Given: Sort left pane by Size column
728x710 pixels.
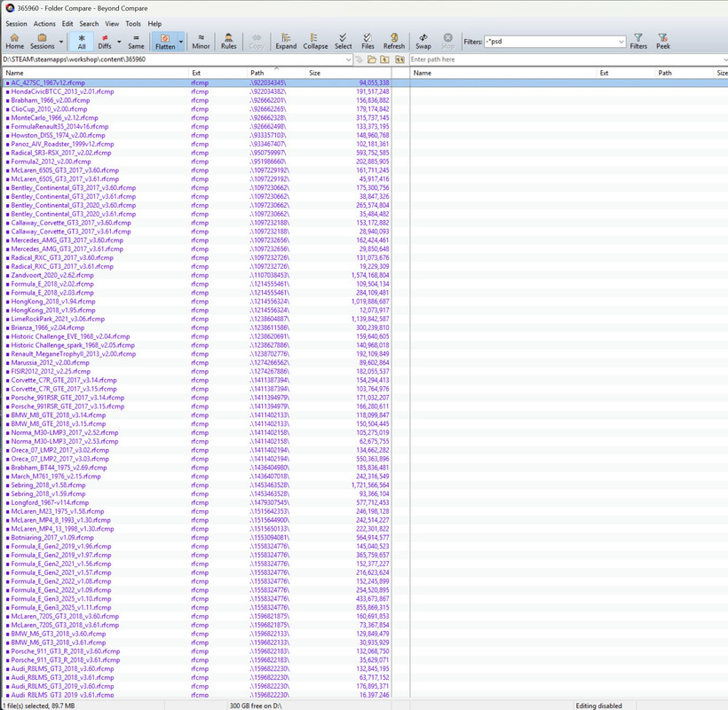Looking at the screenshot, I should 348,73.
